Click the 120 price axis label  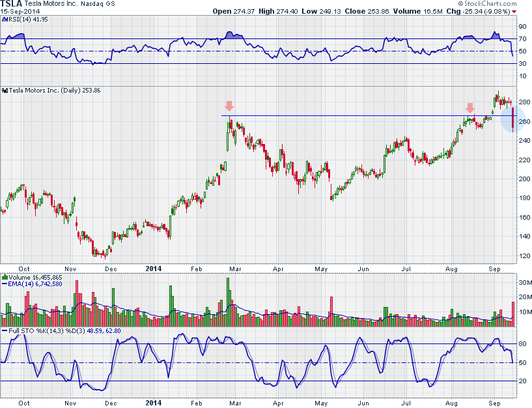pyautogui.click(x=524, y=255)
